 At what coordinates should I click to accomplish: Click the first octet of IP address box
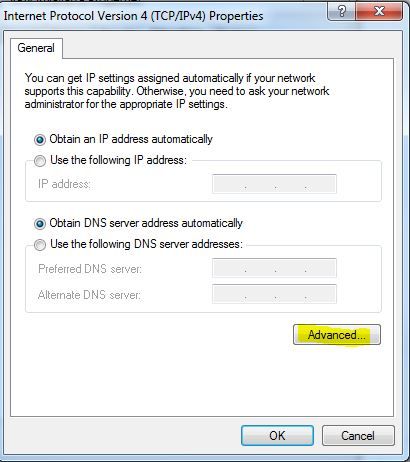tap(229, 184)
